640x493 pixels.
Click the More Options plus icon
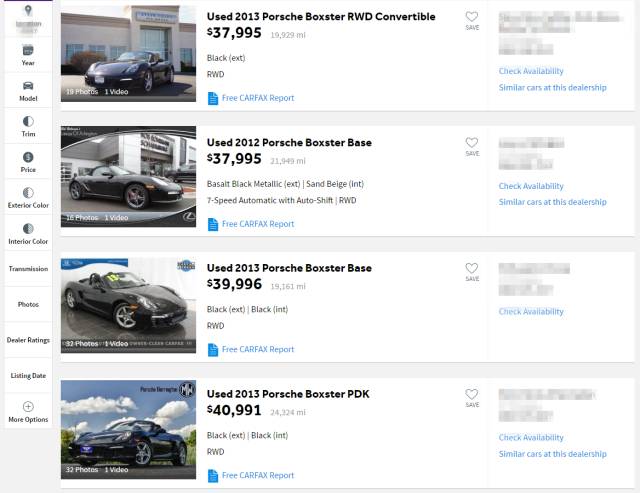click(x=28, y=406)
